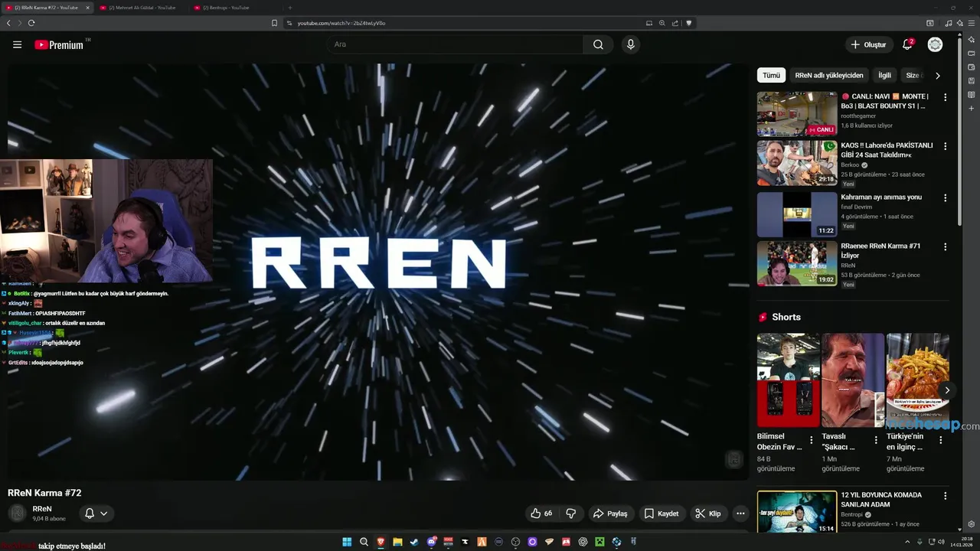Click the browser address bar URL
980x551 pixels.
341,23
